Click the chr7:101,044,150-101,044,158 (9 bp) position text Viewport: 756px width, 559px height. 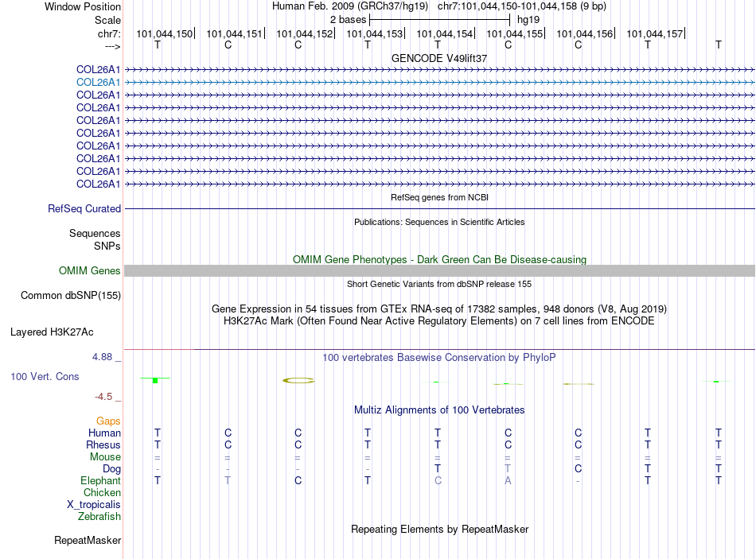(522, 6)
